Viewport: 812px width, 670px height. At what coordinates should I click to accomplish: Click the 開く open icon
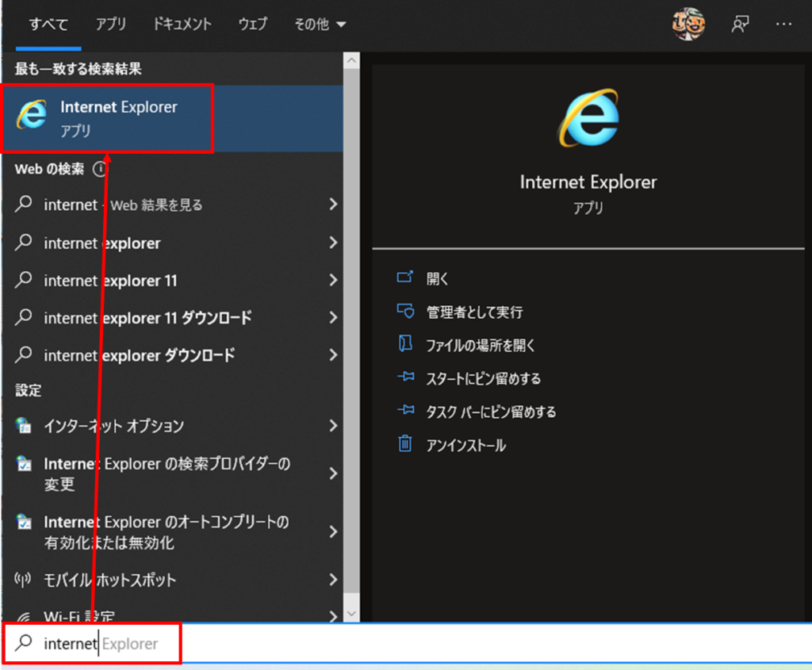tap(405, 278)
